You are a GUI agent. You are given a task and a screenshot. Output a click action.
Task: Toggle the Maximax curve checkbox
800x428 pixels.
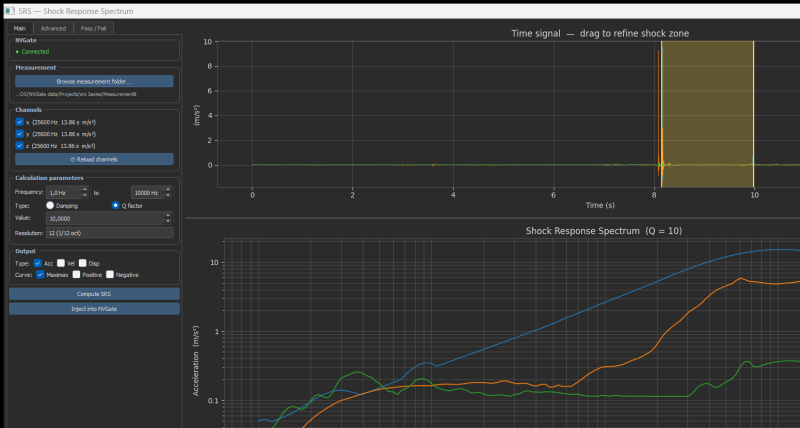point(40,274)
